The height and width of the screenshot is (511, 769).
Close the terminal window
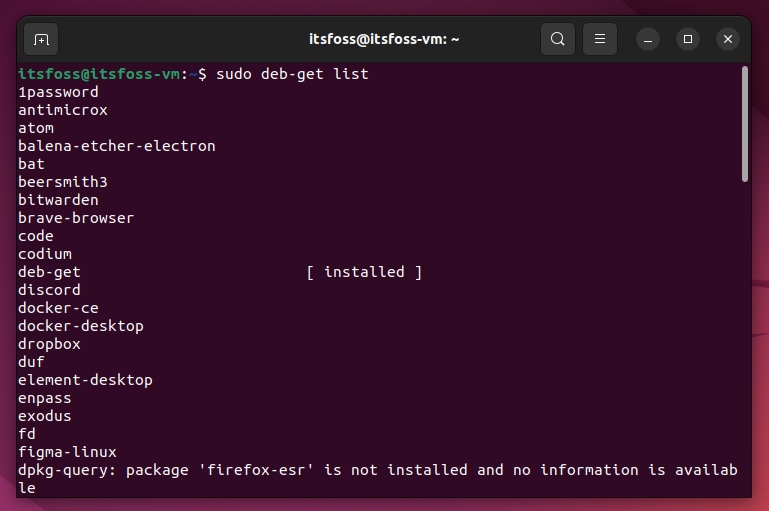pos(728,40)
